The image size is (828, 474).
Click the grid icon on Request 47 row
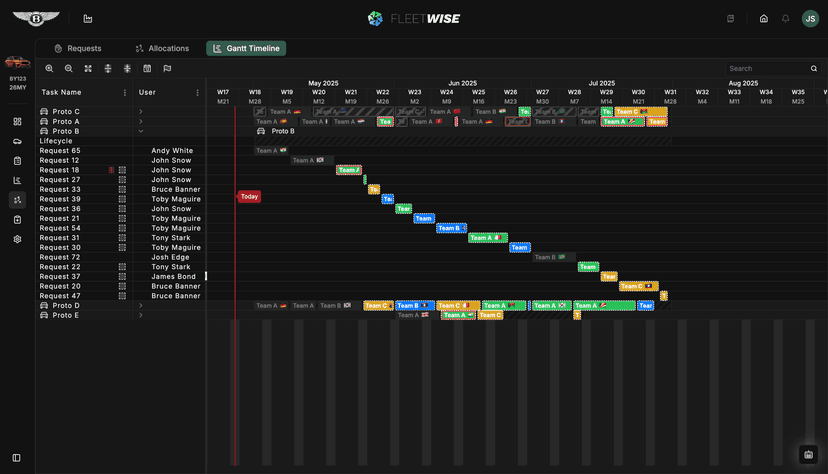point(123,296)
